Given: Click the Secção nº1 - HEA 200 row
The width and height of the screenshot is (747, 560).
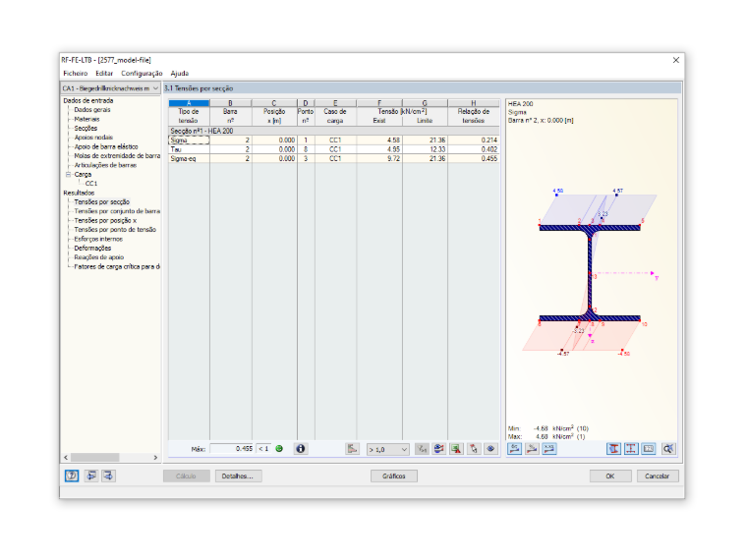Looking at the screenshot, I should pos(334,131).
